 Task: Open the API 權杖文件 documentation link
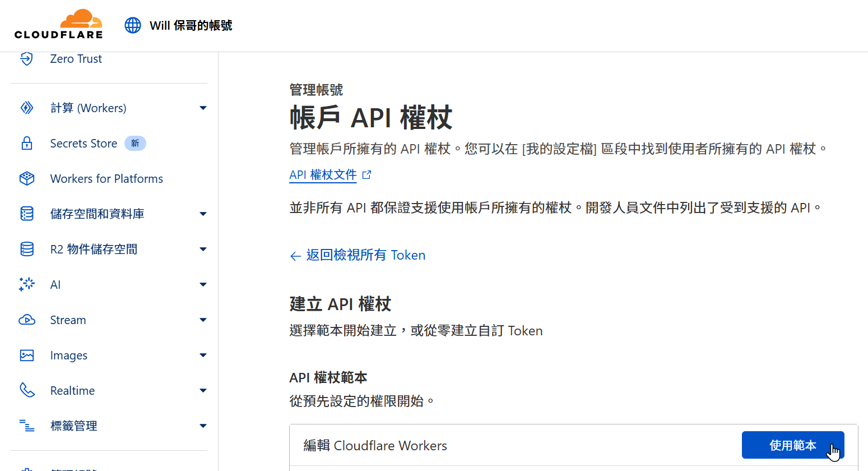(x=323, y=175)
